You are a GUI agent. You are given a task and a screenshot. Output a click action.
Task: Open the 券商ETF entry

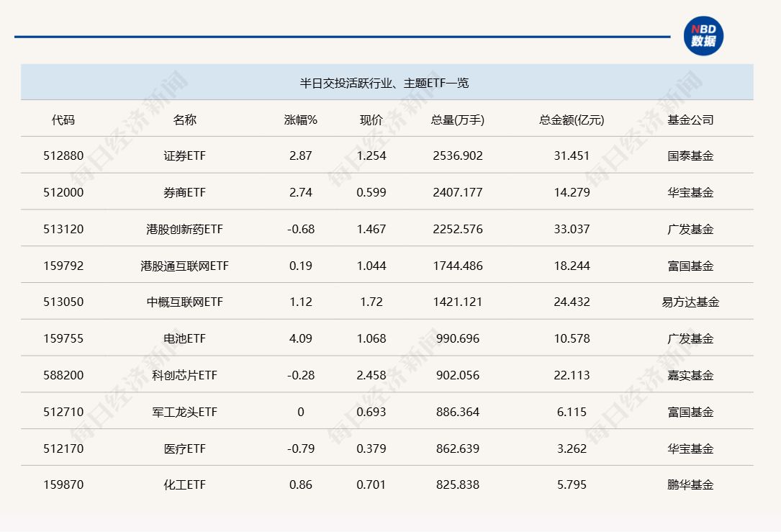coord(184,192)
